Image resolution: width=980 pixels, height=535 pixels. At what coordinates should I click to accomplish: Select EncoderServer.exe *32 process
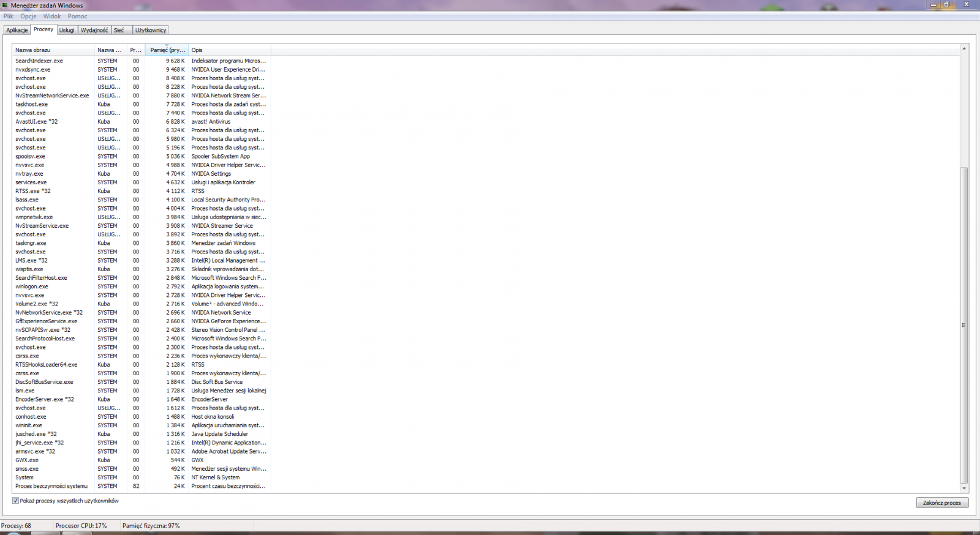tap(141, 399)
